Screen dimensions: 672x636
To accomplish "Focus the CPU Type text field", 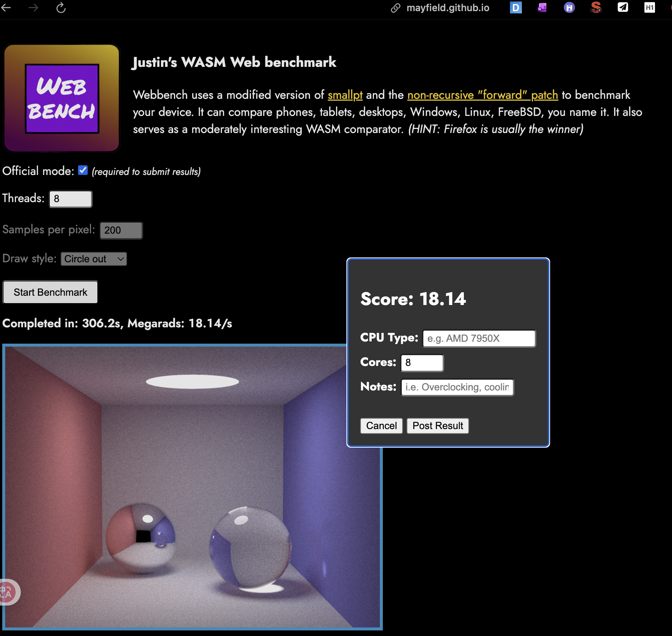I will 479,338.
